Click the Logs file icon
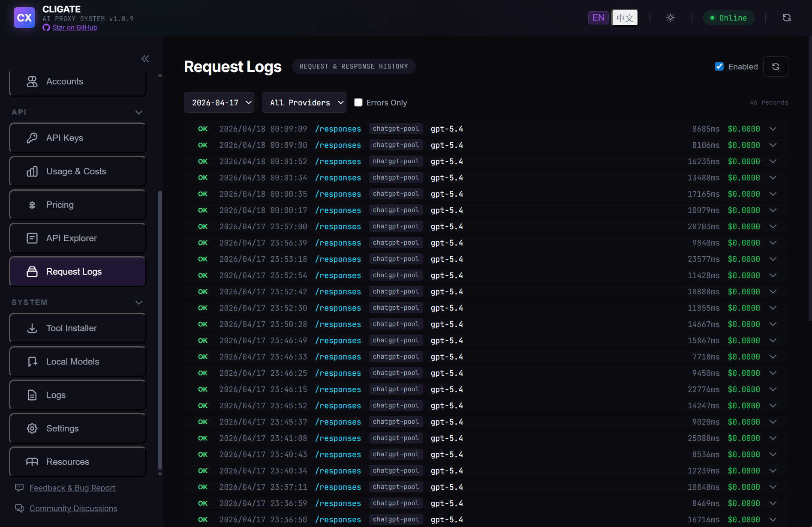This screenshot has height=527, width=812. [32, 395]
